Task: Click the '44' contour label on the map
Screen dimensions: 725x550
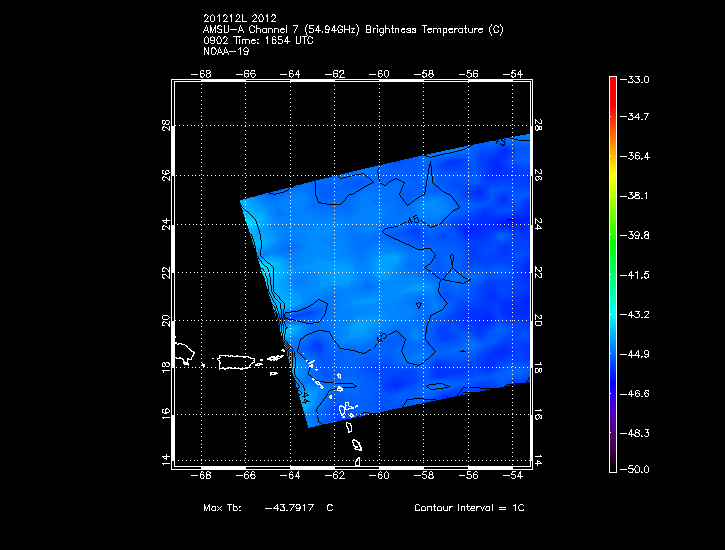Action: tap(304, 396)
